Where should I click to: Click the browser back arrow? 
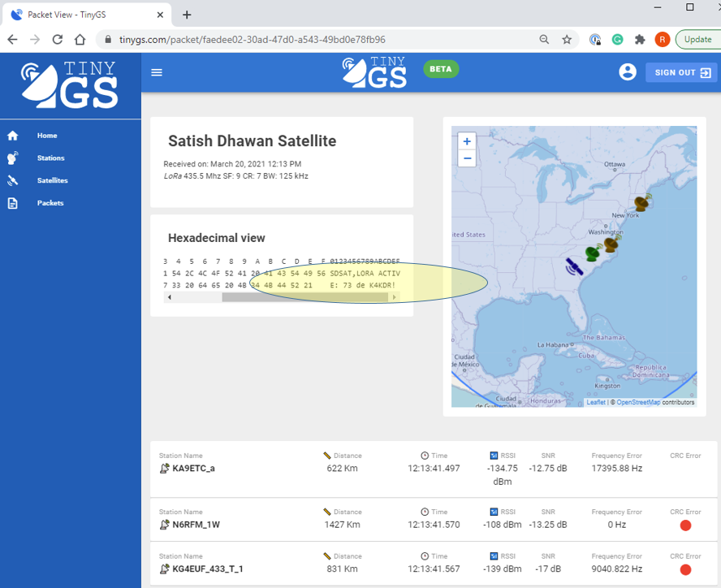(x=12, y=40)
